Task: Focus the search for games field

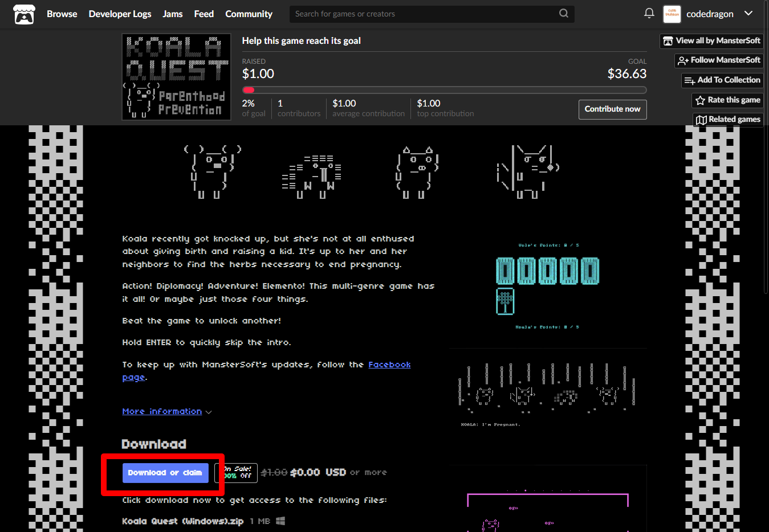Action: pos(432,14)
